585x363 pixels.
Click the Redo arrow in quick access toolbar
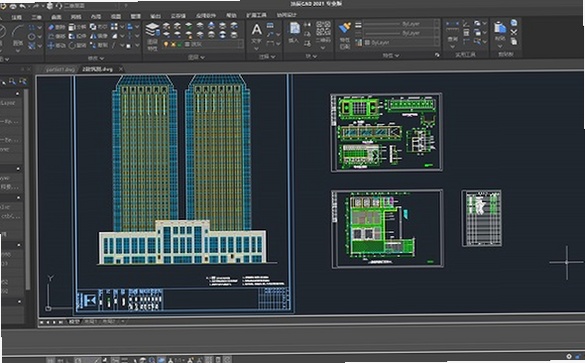pyautogui.click(x=37, y=6)
